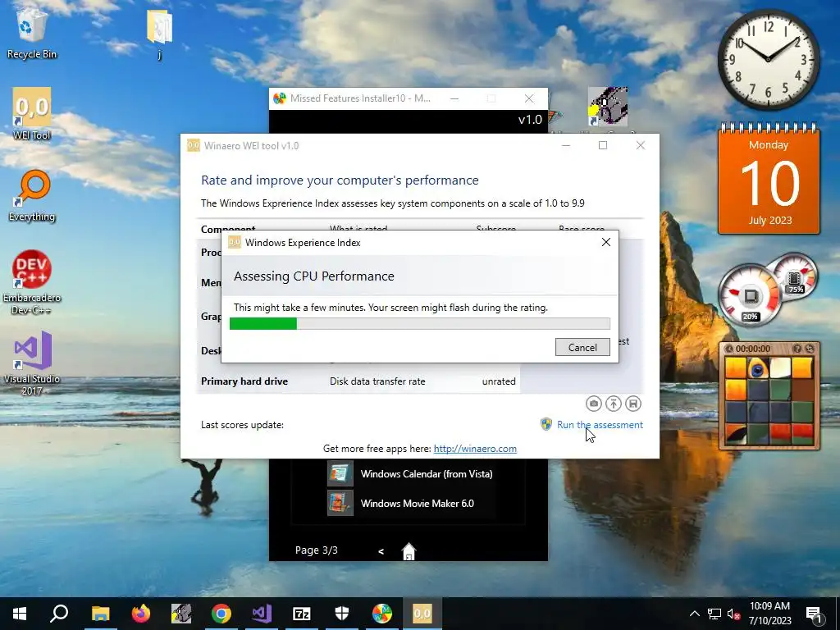This screenshot has height=630, width=840.
Task: Close the Windows Experience Index dialog
Action: tap(606, 242)
